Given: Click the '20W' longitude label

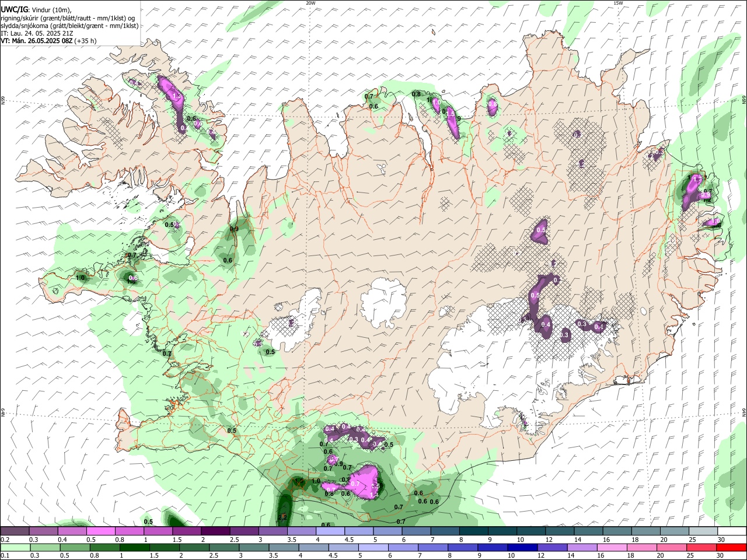Looking at the screenshot, I should coord(310,3).
